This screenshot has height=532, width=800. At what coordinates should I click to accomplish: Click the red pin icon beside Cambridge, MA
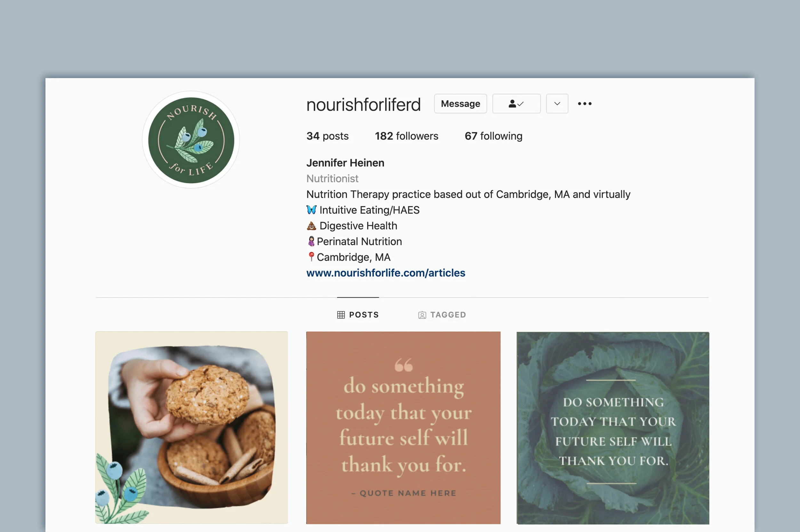coord(311,257)
